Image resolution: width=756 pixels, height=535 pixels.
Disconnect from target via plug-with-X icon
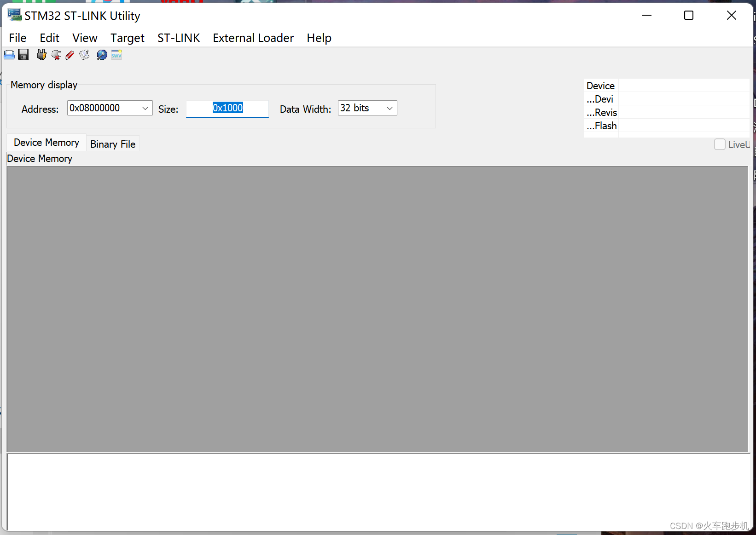click(x=56, y=55)
